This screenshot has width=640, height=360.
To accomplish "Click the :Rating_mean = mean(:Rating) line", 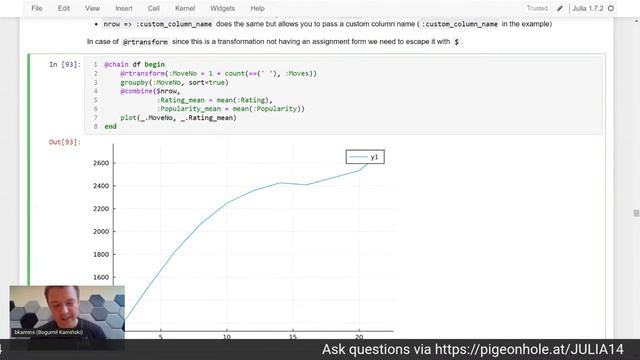I will [x=214, y=100].
